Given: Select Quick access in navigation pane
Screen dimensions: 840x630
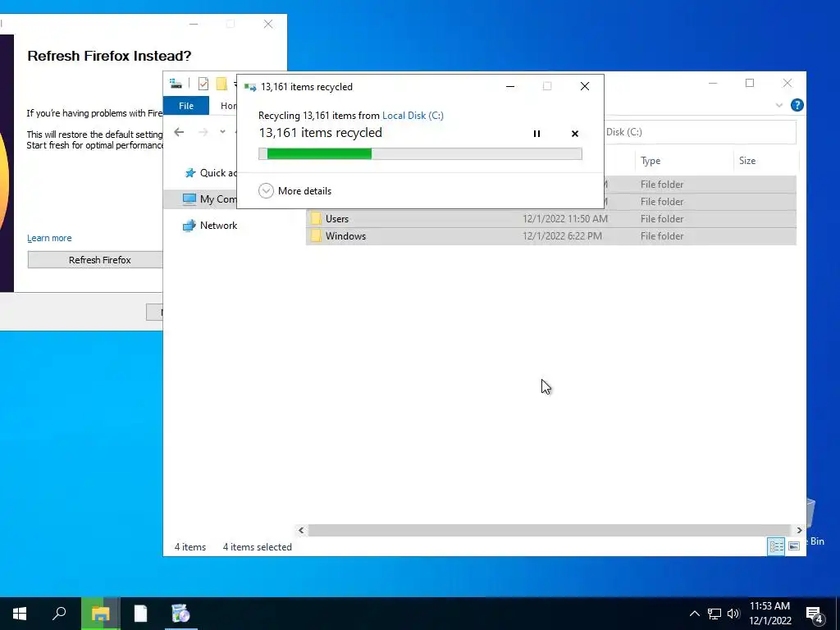Looking at the screenshot, I should pos(210,172).
